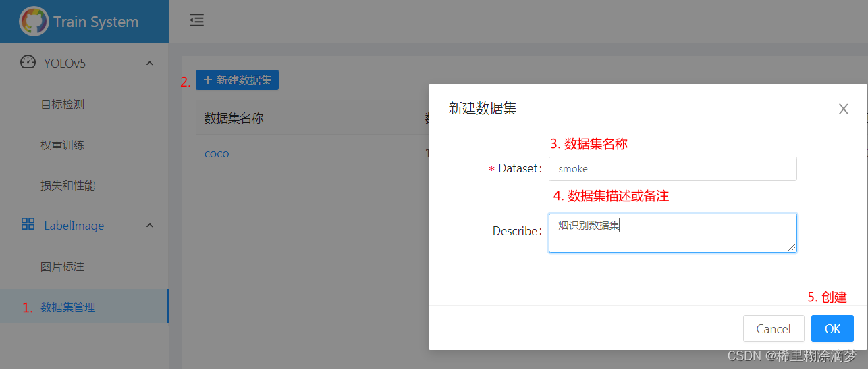Click the YOLOv5 dashboard gauge icon
This screenshot has height=369, width=868.
tap(28, 62)
